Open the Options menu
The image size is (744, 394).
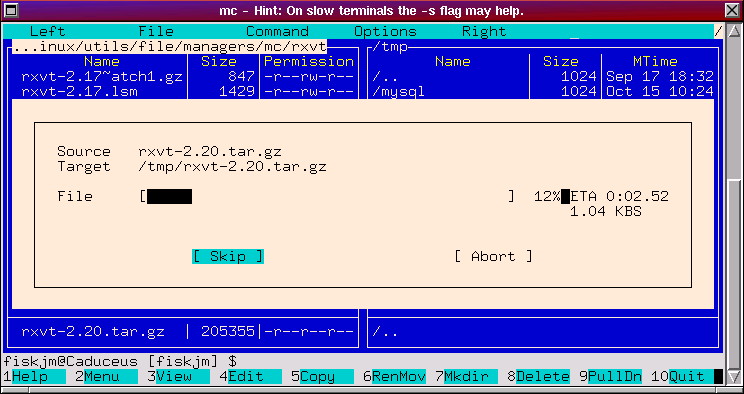[x=385, y=31]
